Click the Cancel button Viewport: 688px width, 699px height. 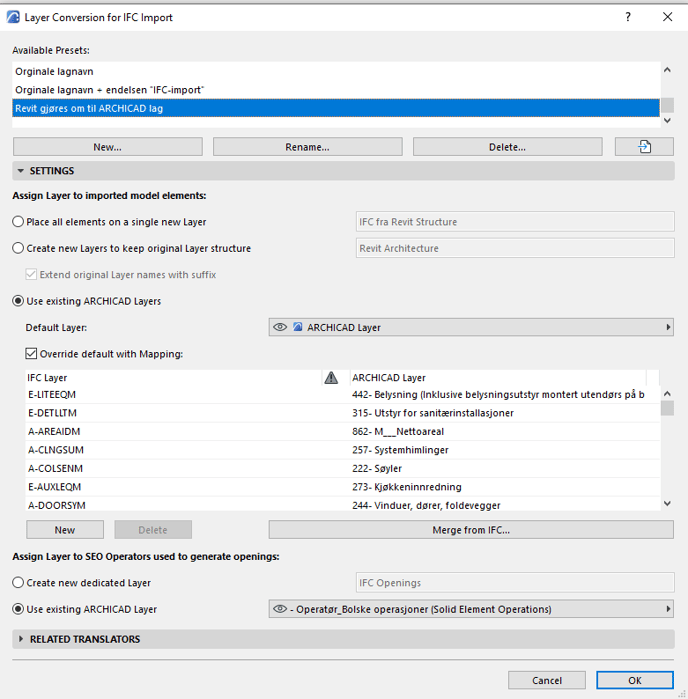point(547,680)
